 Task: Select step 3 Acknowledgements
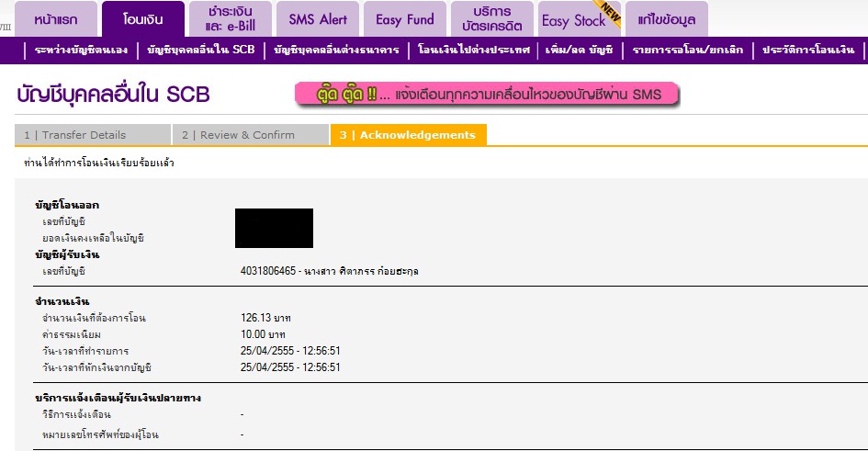(x=408, y=135)
